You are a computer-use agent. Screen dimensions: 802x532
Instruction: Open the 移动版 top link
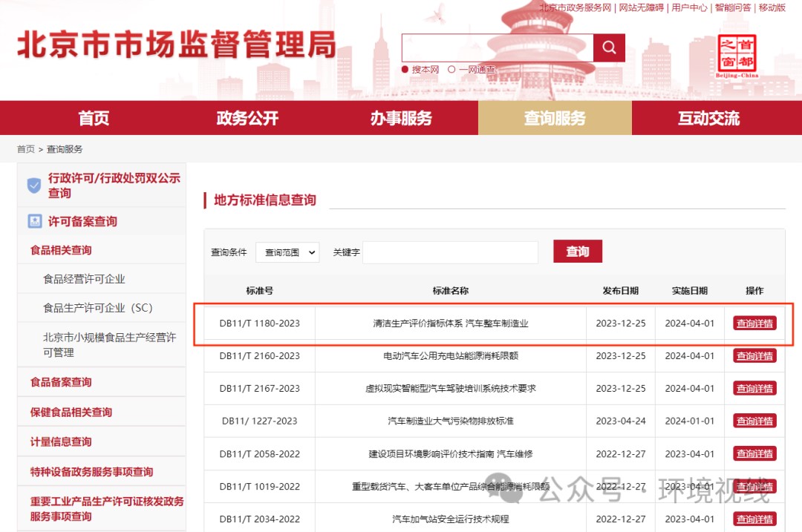772,7
